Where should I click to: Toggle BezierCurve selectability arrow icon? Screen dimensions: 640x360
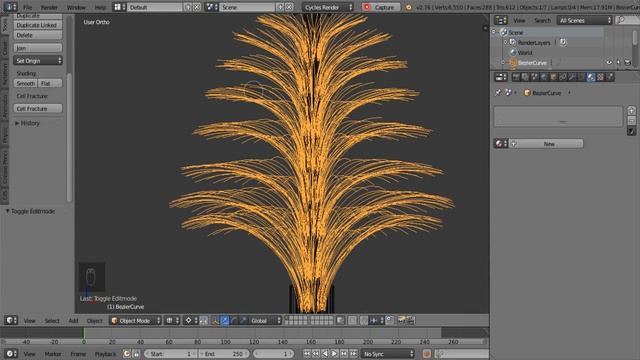click(x=618, y=62)
